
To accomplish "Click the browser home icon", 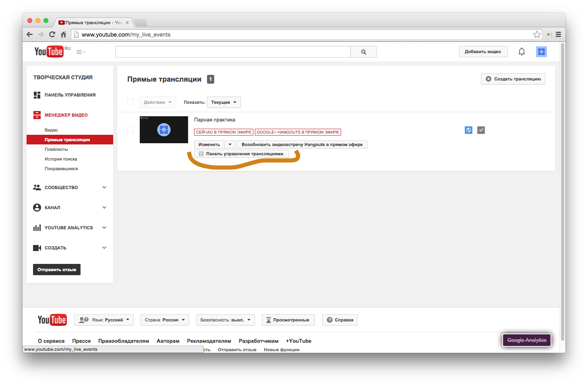I will coord(63,35).
